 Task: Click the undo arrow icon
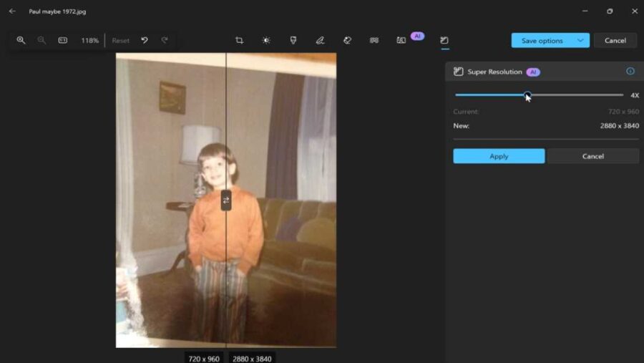(x=145, y=41)
